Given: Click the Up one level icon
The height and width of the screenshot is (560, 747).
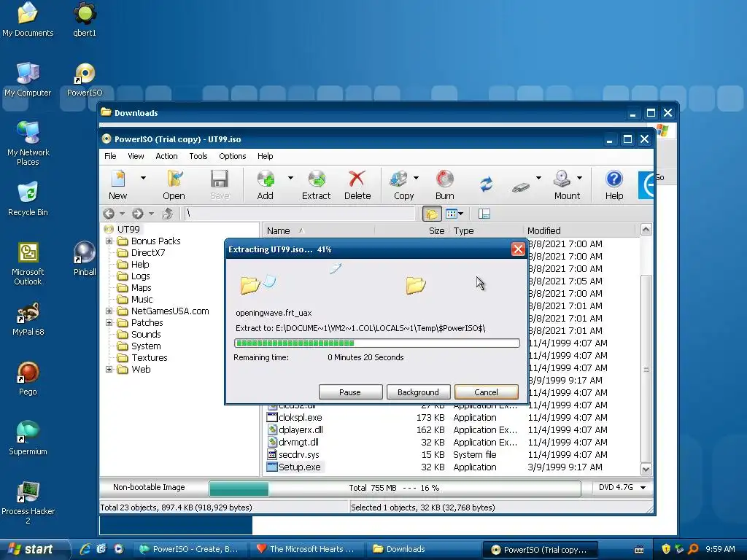Looking at the screenshot, I should [x=167, y=214].
